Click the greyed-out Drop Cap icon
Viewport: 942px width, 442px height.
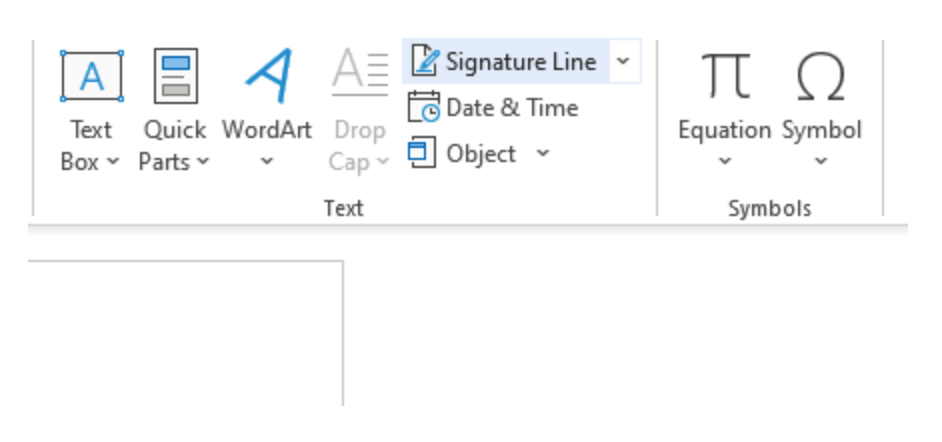tap(360, 74)
